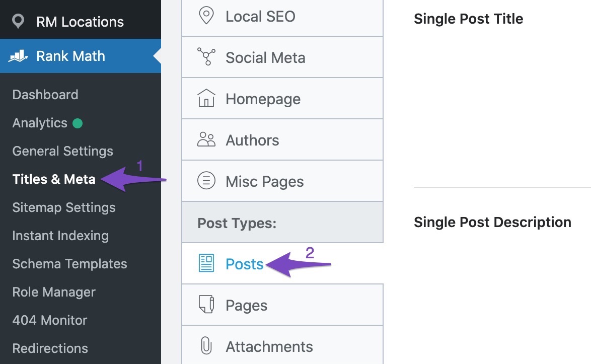Open the 404 Monitor page
Image resolution: width=591 pixels, height=364 pixels.
[50, 320]
